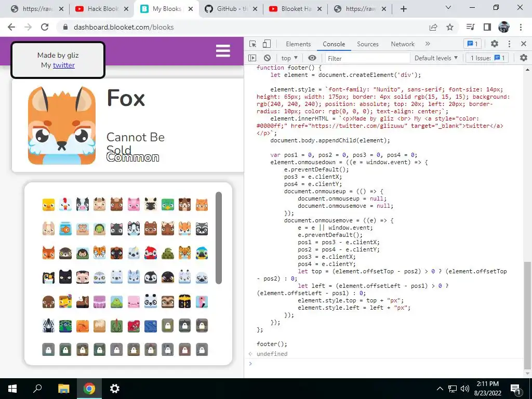The image size is (532, 399).
Task: Select the Goldfish blook
Action: [x=65, y=229]
